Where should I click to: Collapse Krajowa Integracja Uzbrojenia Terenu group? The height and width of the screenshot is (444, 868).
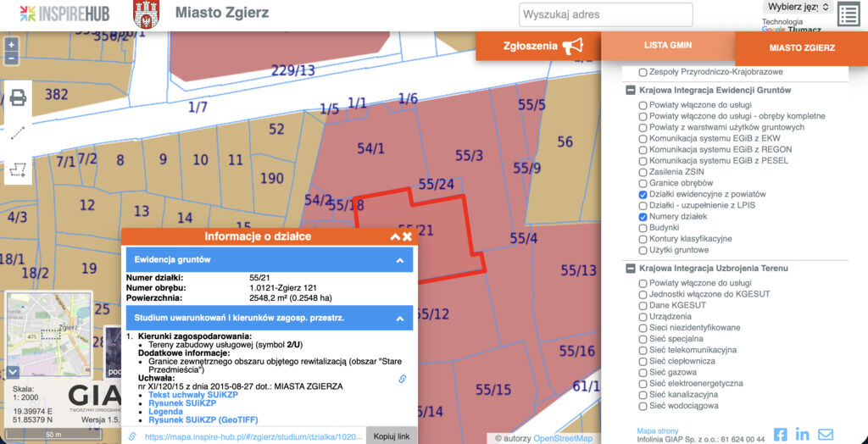(631, 269)
